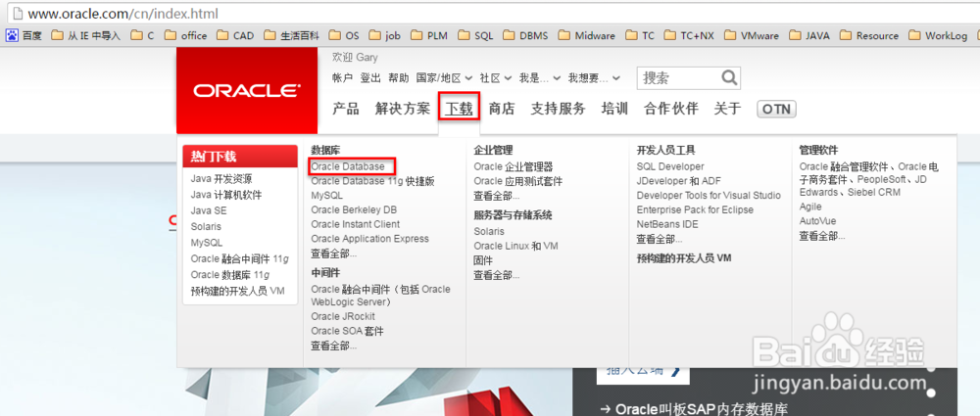980x416 pixels.
Task: Expand the 我是... dropdown
Action: (x=540, y=78)
